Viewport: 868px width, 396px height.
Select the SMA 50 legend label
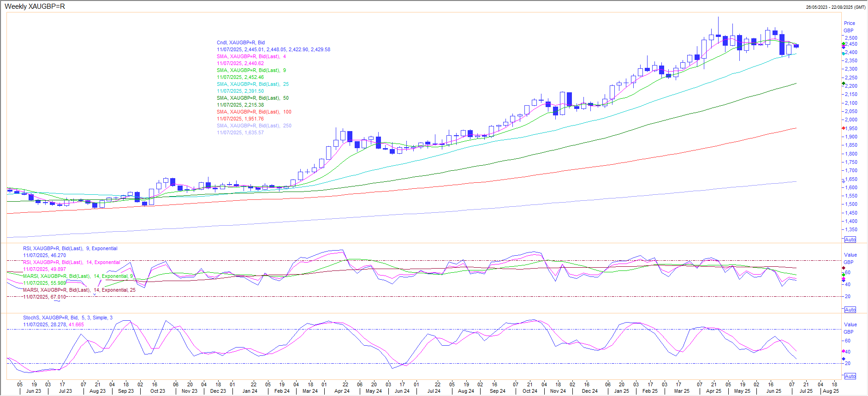click(253, 98)
